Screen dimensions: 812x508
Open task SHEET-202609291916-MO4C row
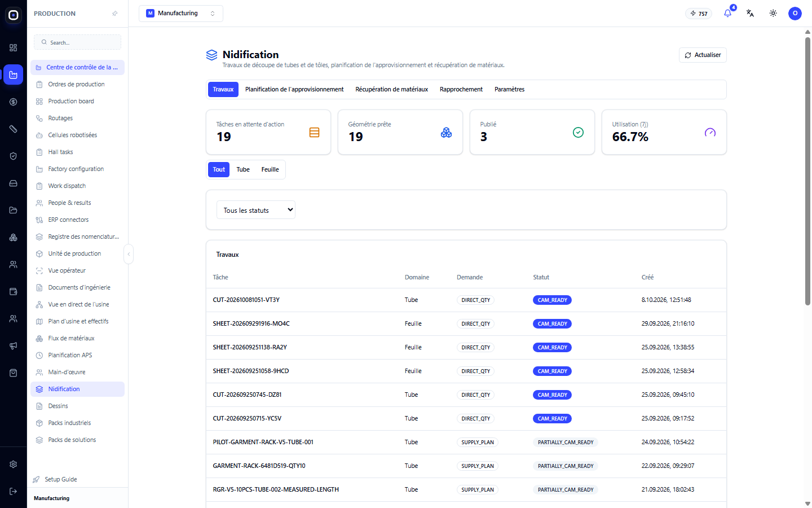466,323
